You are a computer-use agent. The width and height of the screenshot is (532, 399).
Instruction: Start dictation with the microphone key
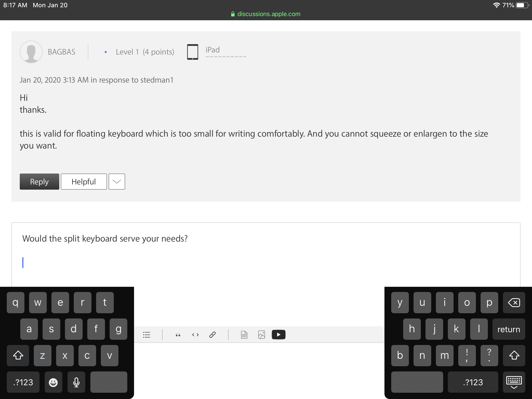pyautogui.click(x=76, y=382)
